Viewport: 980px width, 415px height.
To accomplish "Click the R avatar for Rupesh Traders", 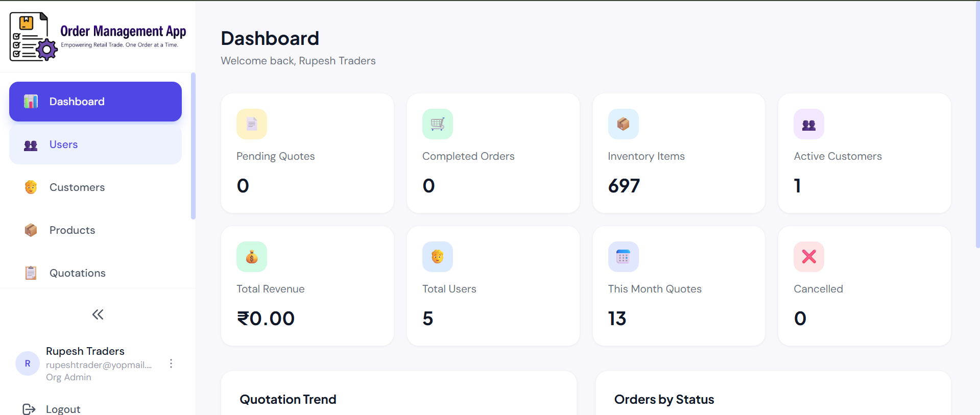I will [28, 363].
